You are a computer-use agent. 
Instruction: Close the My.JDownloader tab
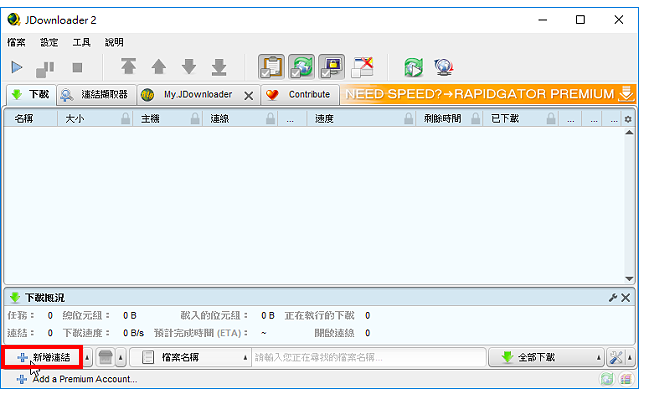point(249,96)
